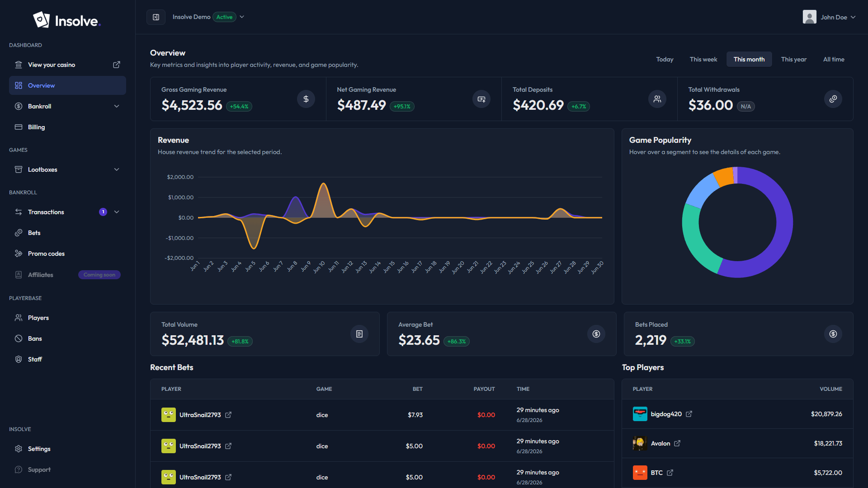The width and height of the screenshot is (868, 488).
Task: Expand the Bankroll menu chevron
Action: click(x=117, y=106)
